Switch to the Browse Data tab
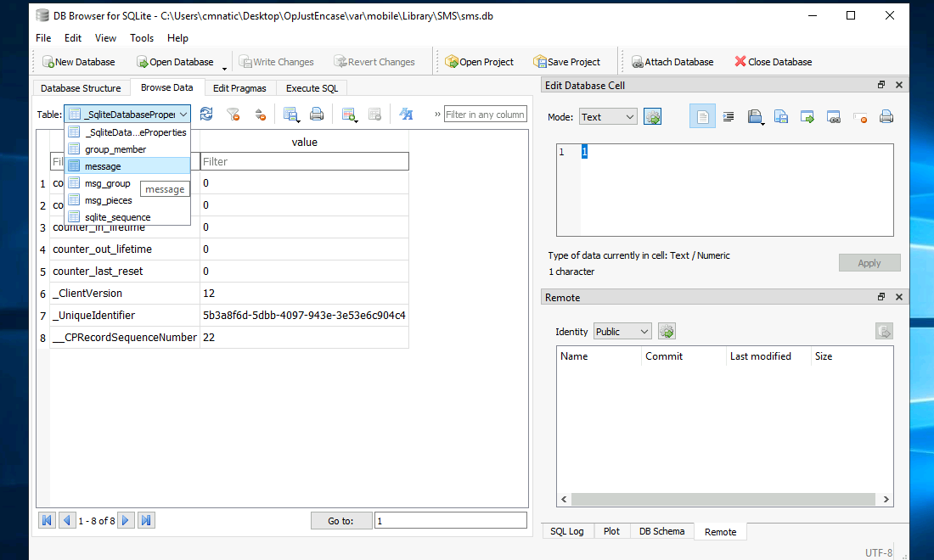 click(166, 87)
